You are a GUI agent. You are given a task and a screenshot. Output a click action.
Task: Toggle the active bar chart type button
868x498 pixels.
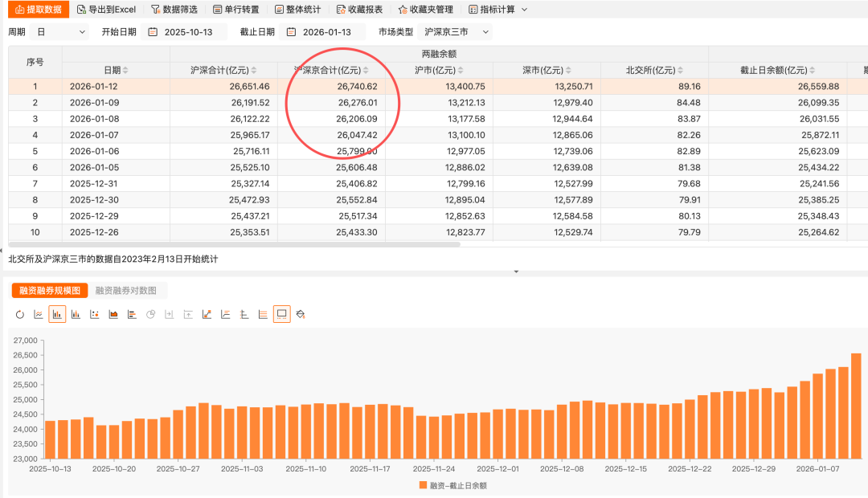tap(57, 314)
